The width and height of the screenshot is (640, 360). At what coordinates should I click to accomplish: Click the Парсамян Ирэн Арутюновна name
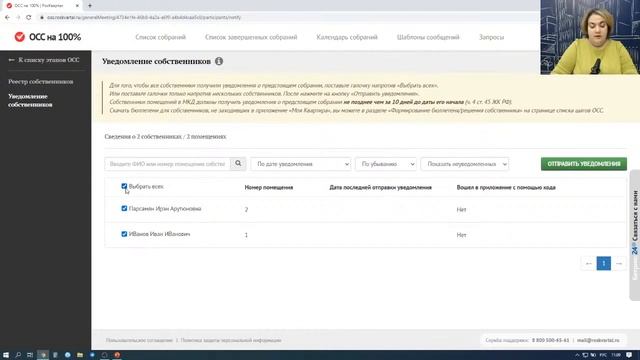point(165,209)
